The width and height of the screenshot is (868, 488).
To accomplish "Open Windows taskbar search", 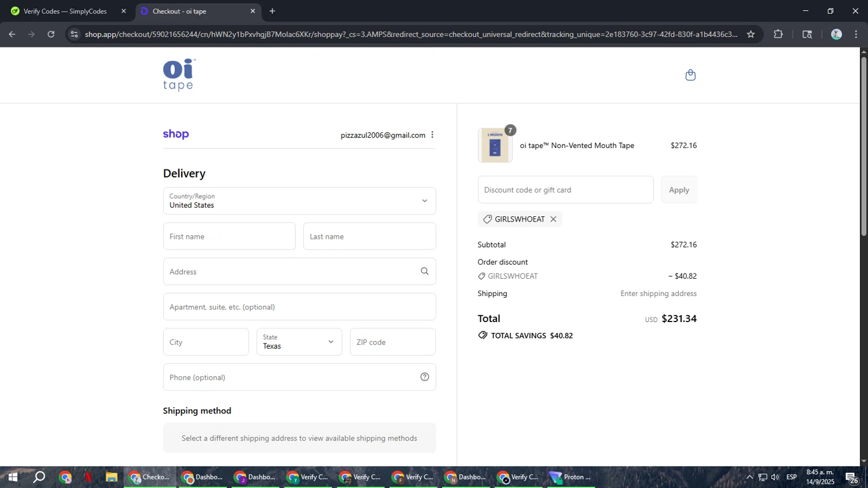I will point(39,477).
